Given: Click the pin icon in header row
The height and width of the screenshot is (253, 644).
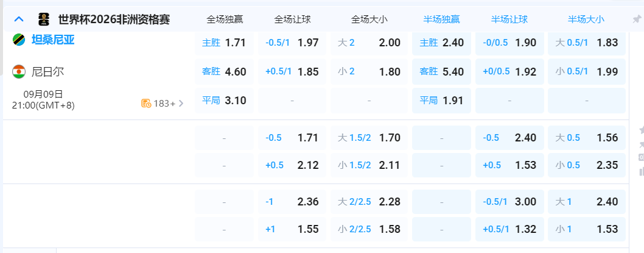Looking at the screenshot, I should tap(637, 19).
